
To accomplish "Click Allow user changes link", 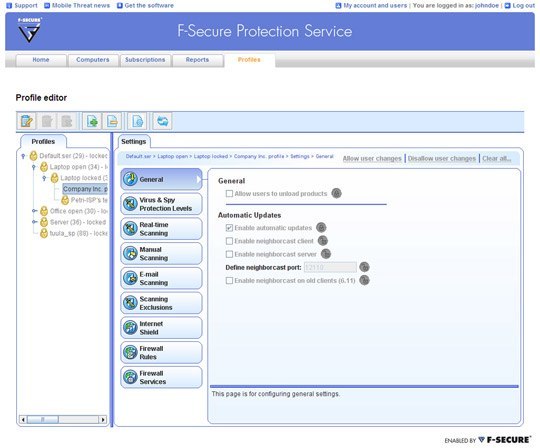I will 372,158.
